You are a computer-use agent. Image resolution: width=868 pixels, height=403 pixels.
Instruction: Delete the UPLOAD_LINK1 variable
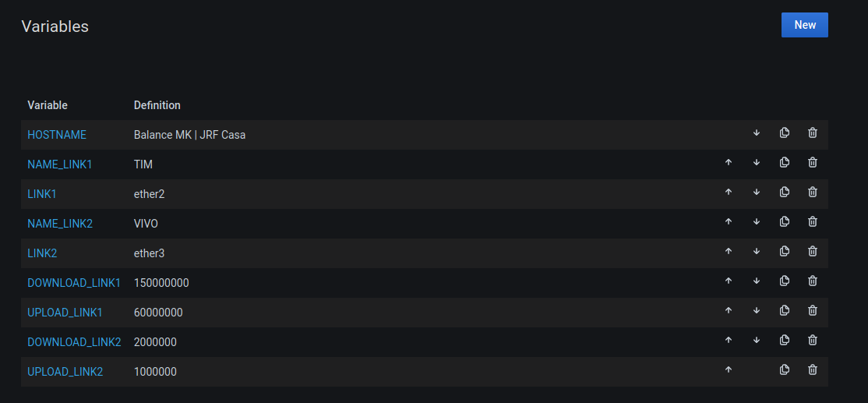pyautogui.click(x=813, y=311)
